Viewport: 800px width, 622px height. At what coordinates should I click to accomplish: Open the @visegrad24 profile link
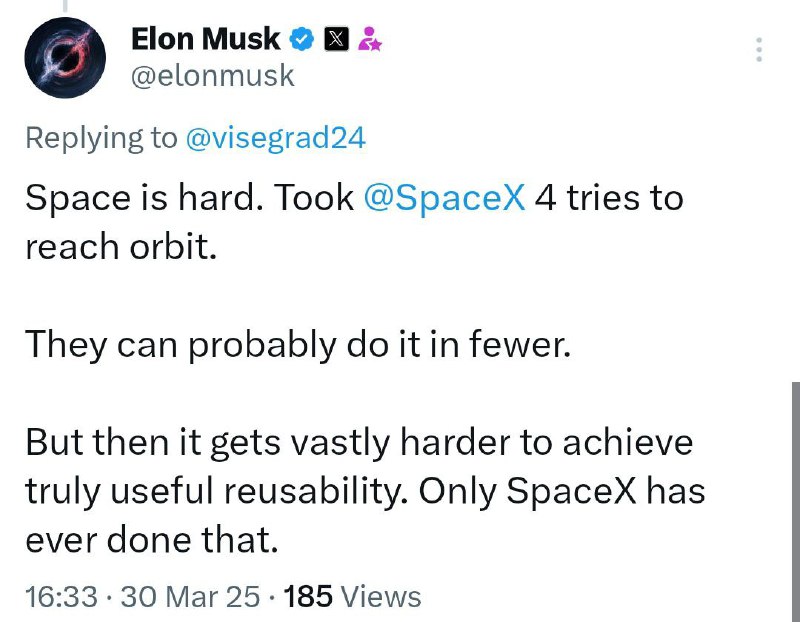[x=276, y=138]
